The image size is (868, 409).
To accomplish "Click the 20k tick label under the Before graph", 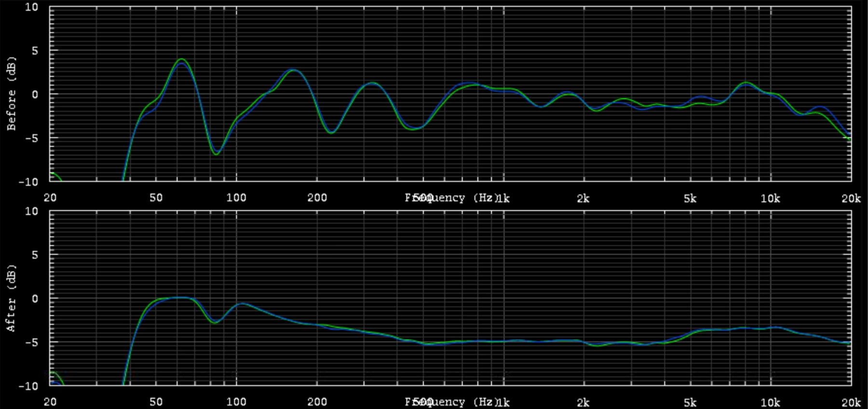I will click(851, 198).
